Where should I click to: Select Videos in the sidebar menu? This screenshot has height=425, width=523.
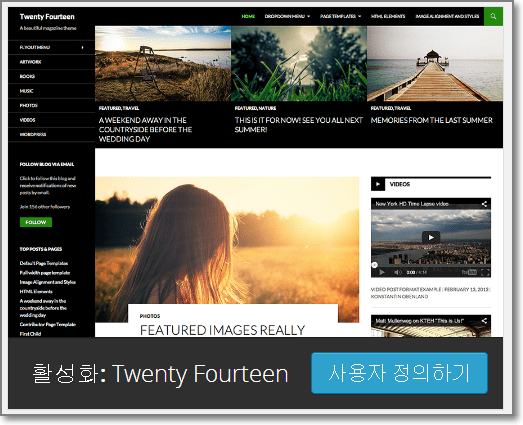(x=27, y=120)
